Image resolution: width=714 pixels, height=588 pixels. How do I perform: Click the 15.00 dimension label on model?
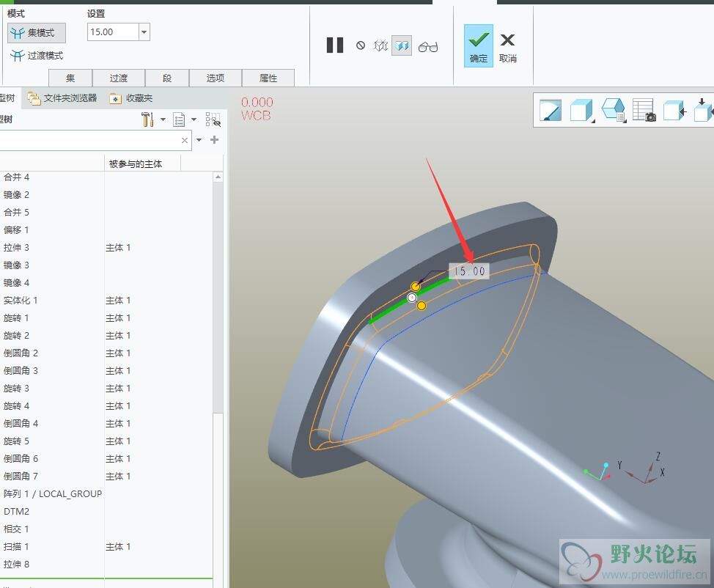[469, 271]
